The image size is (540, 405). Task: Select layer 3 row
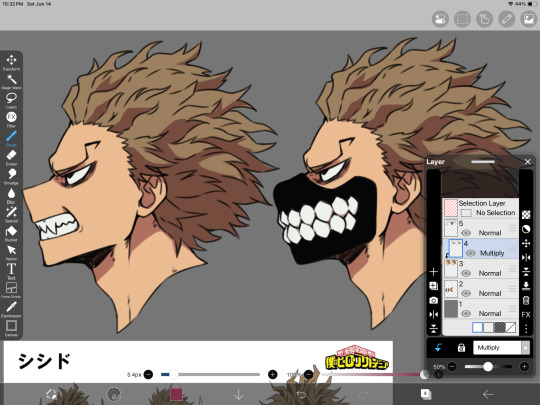pos(480,269)
